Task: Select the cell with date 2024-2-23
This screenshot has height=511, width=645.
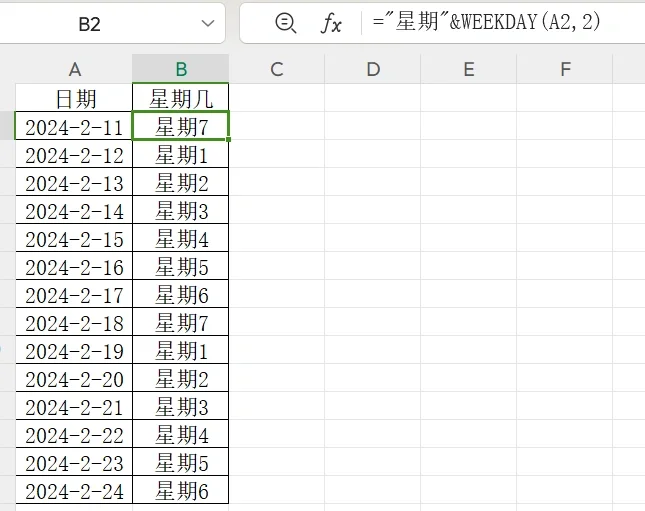Action: tap(74, 462)
